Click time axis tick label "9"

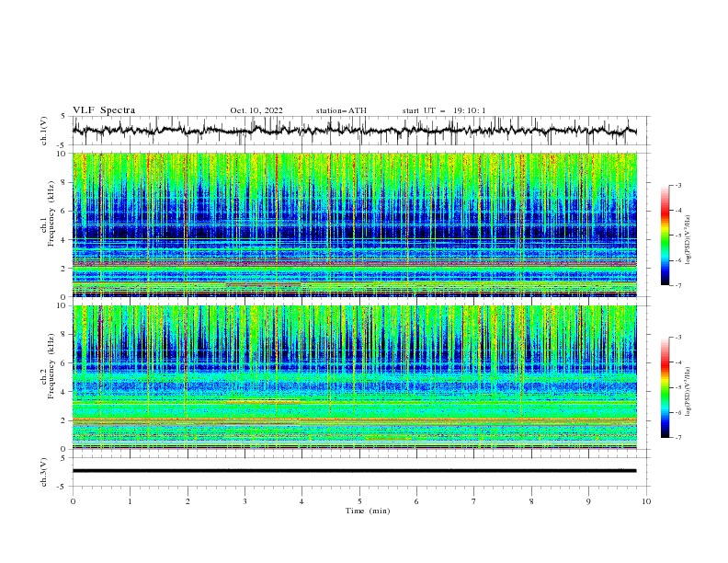tap(588, 501)
